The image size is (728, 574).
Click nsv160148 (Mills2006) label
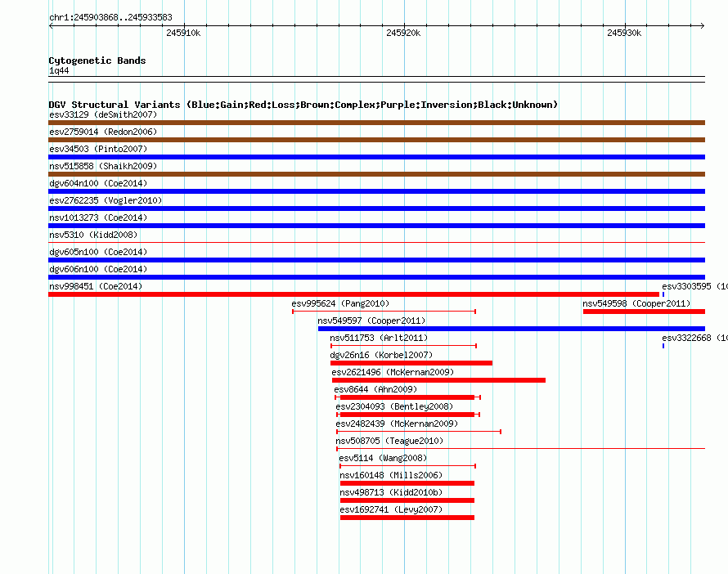click(391, 475)
